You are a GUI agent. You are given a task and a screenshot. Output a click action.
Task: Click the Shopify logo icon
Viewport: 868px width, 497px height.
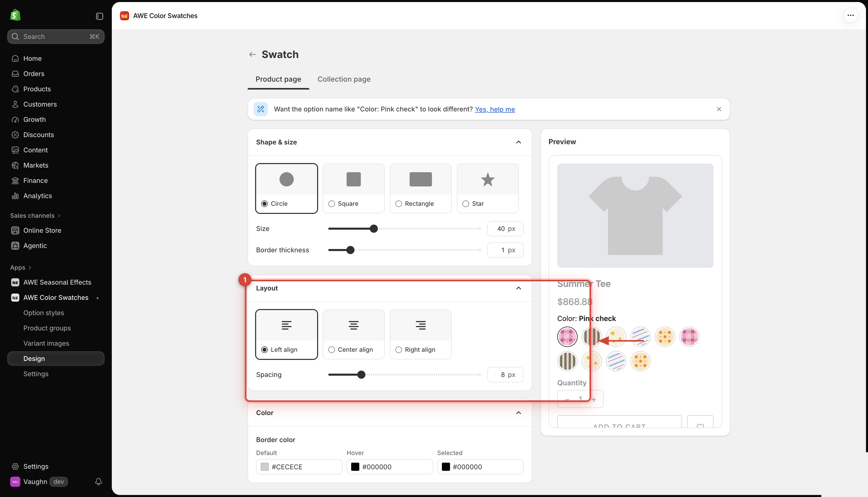15,15
